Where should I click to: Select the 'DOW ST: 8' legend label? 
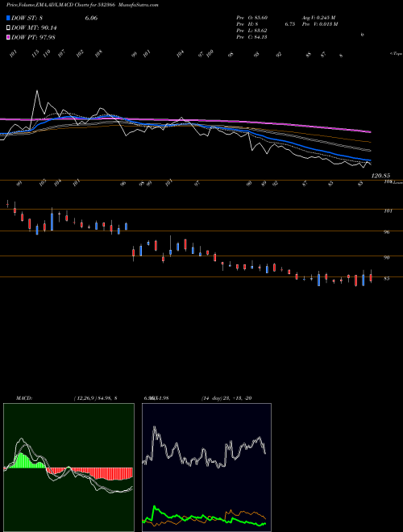(27, 18)
